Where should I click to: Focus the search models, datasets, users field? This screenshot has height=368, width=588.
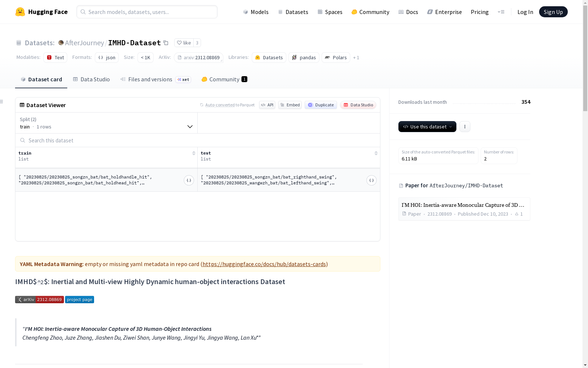147,12
